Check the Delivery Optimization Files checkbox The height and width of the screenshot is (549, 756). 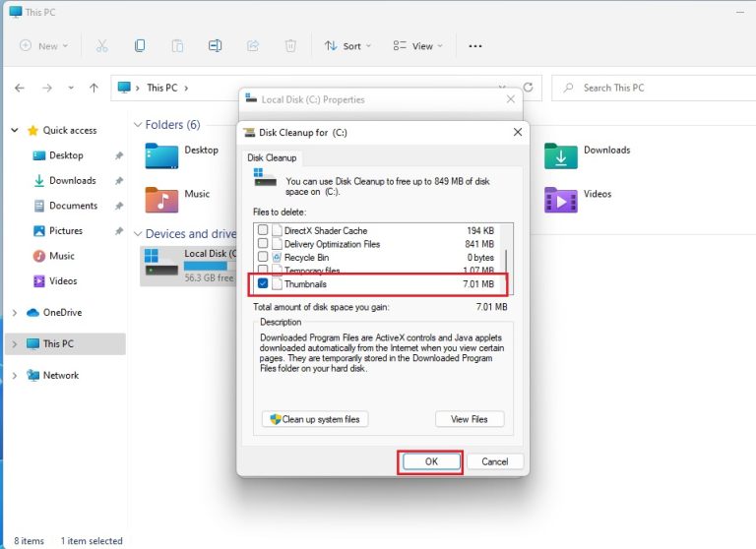[263, 243]
